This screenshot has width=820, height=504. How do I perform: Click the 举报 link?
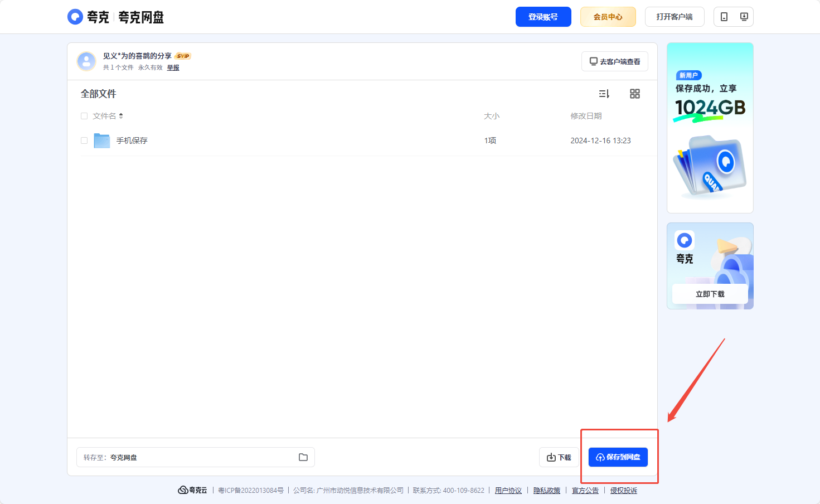pyautogui.click(x=173, y=67)
